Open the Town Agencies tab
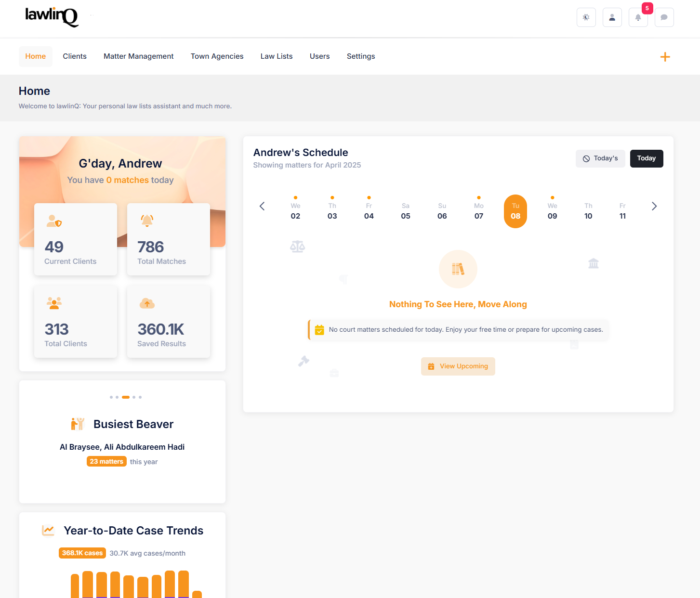This screenshot has height=598, width=700. [x=217, y=56]
